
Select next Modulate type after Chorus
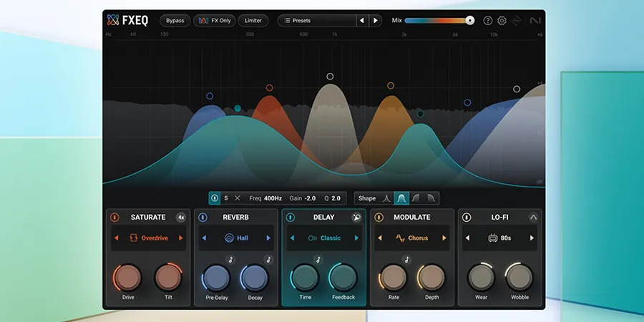[444, 238]
